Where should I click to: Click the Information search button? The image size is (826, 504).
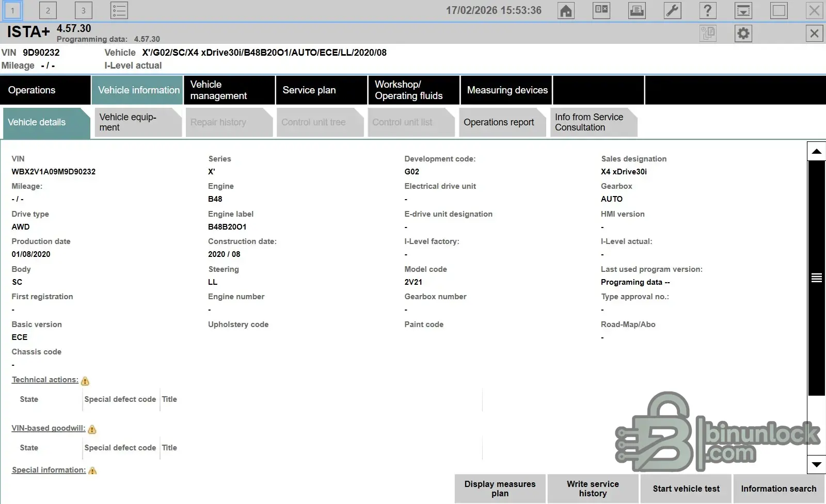(x=779, y=489)
